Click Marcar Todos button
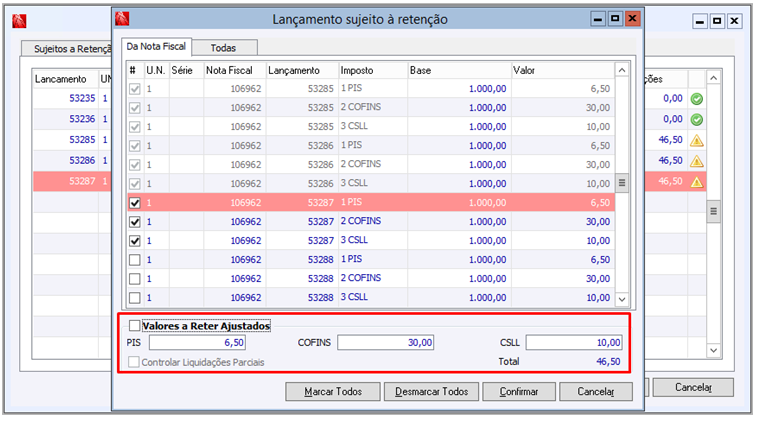This screenshot has width=768, height=424. pyautogui.click(x=333, y=392)
